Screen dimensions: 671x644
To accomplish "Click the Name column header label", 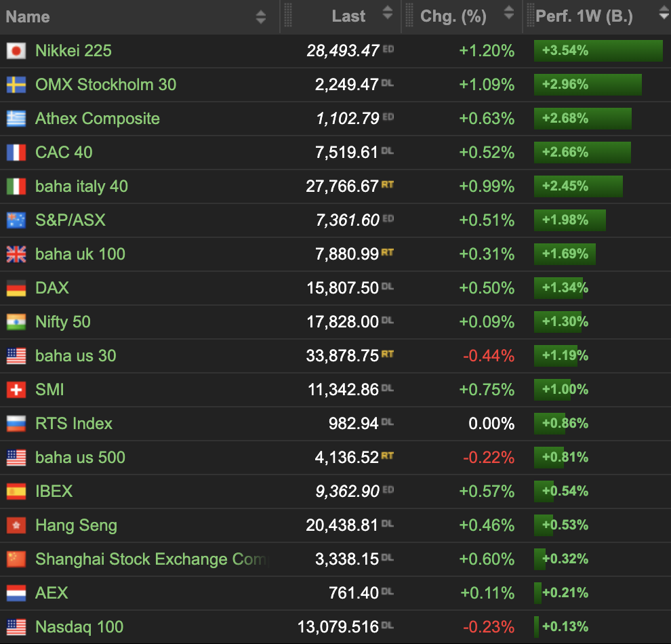I will (28, 17).
